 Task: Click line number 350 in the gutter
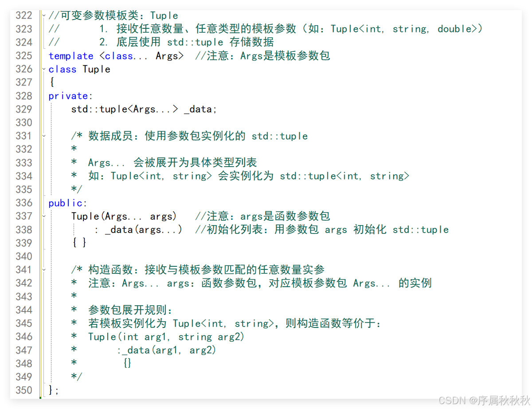[24, 390]
